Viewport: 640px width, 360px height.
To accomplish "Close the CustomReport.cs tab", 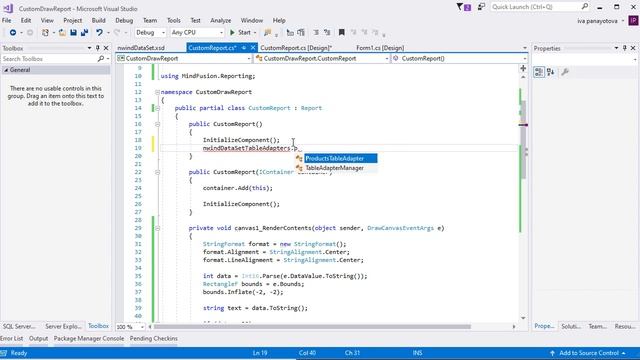I will 253,48.
